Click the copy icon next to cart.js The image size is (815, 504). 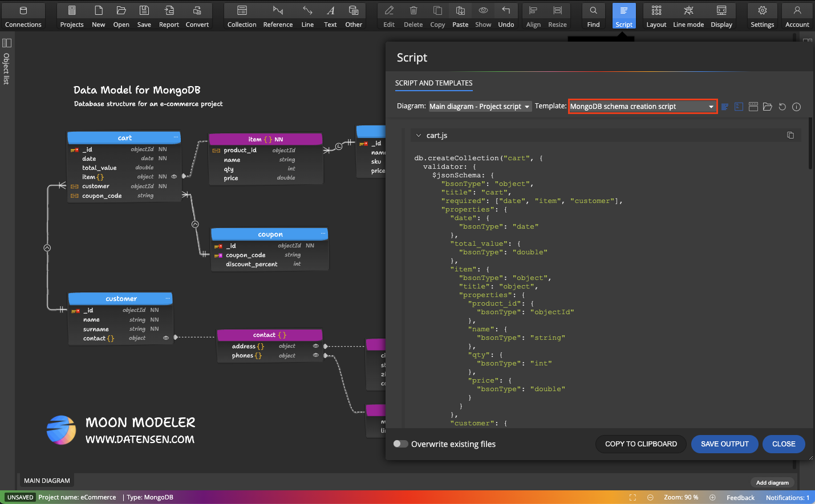click(x=790, y=135)
